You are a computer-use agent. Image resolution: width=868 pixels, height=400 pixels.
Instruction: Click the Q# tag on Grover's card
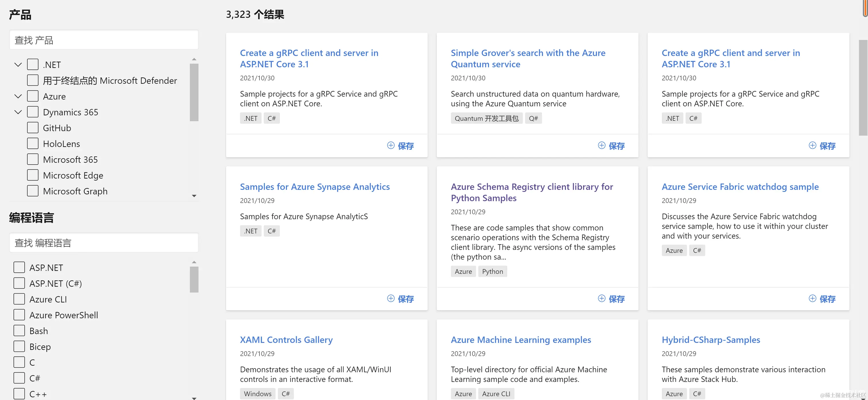[x=533, y=118]
